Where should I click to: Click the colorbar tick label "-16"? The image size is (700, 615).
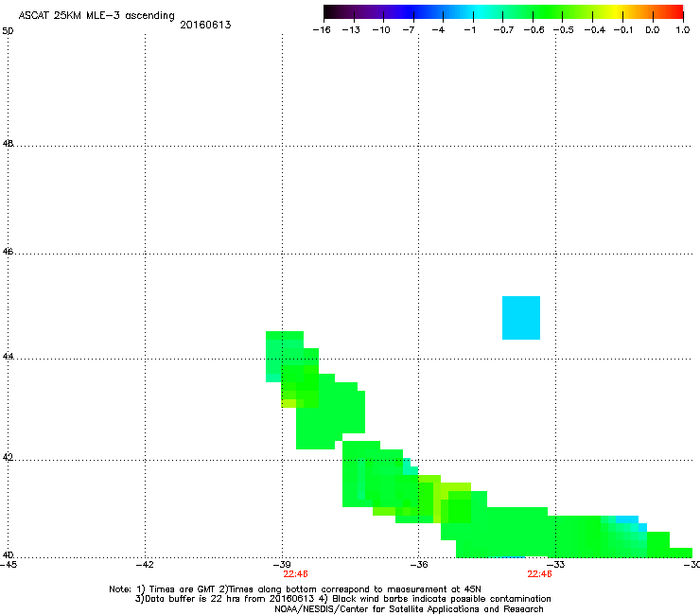[322, 30]
